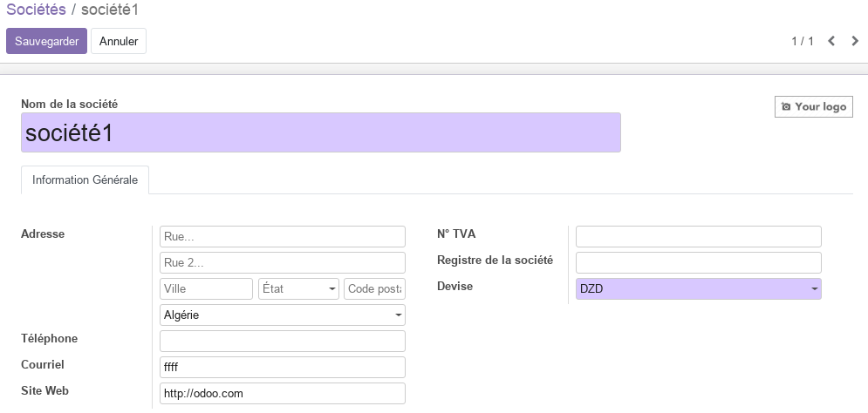The width and height of the screenshot is (868, 413).
Task: Open the Algérie country dropdown
Action: (283, 315)
